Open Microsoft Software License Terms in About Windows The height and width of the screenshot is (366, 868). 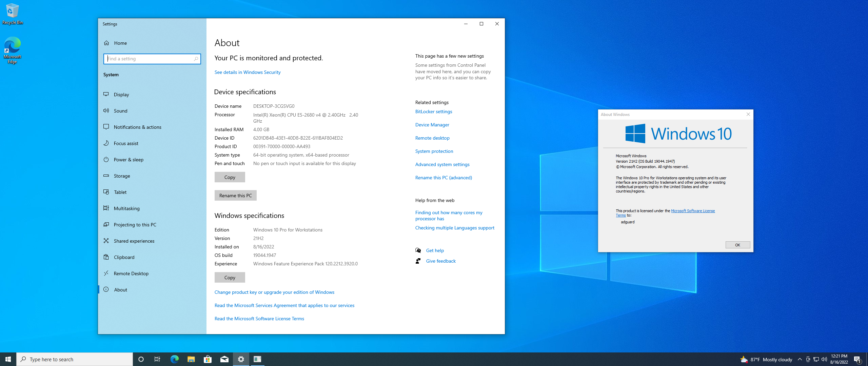[x=693, y=211]
